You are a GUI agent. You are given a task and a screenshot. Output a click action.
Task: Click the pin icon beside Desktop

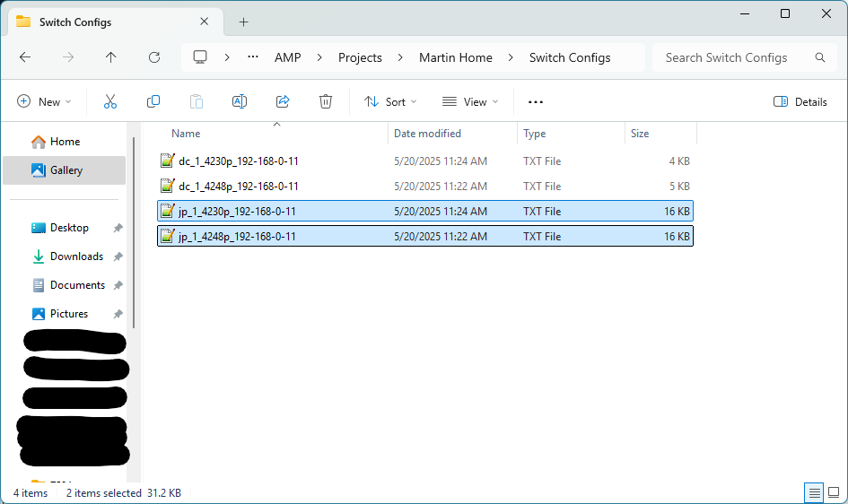click(118, 228)
